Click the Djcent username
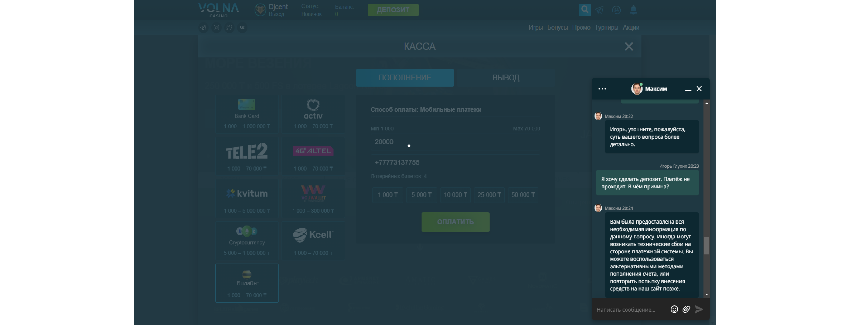 [278, 7]
